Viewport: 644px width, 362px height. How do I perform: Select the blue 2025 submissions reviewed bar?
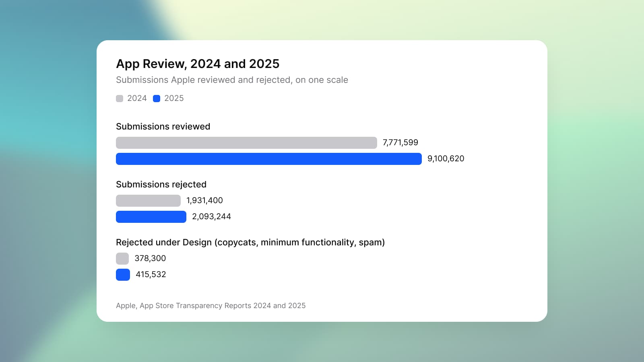(269, 159)
